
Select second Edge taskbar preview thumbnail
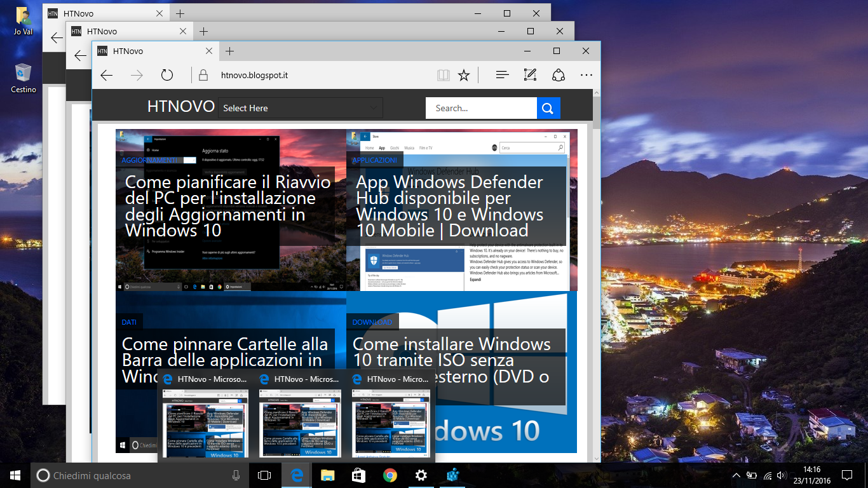pyautogui.click(x=300, y=417)
